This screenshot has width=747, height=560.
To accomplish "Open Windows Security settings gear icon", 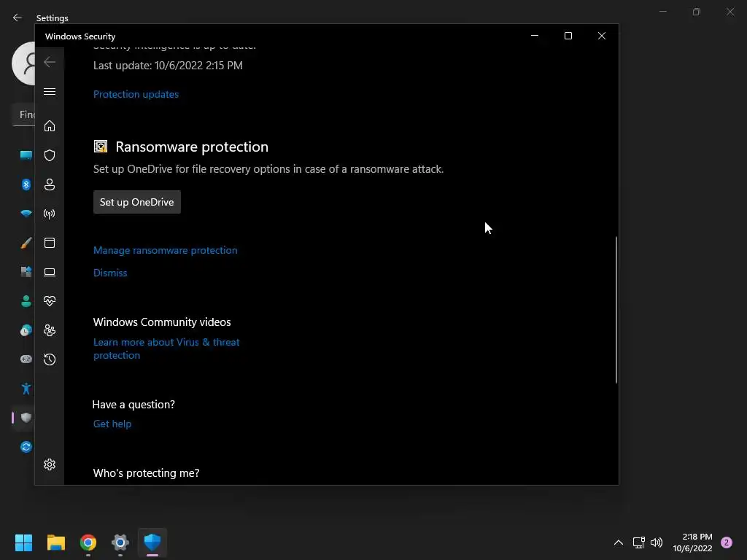I will (x=50, y=464).
